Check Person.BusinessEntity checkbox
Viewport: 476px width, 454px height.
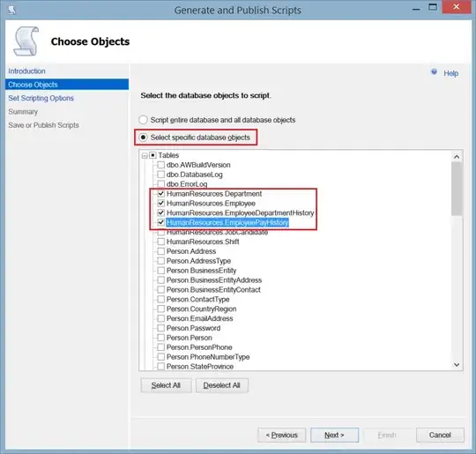(x=161, y=271)
